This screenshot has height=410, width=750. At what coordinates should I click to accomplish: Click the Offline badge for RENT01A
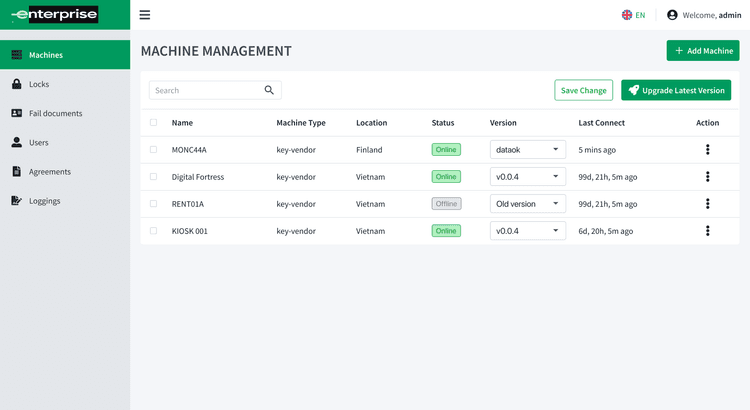(446, 203)
